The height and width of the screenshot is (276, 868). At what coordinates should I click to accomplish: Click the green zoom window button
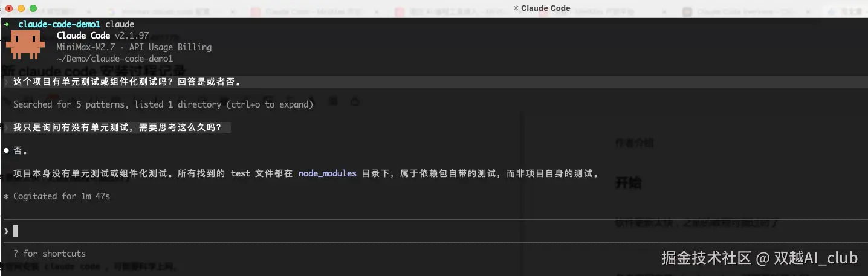33,8
